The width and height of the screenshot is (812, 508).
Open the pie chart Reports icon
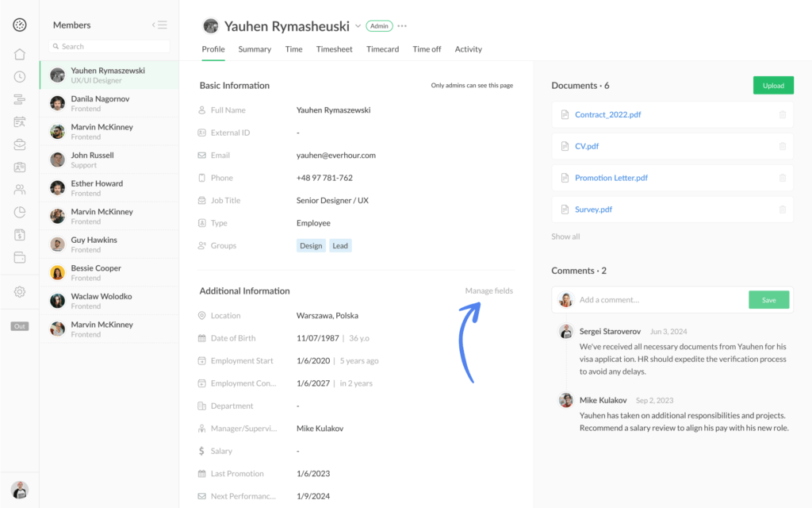coord(19,212)
